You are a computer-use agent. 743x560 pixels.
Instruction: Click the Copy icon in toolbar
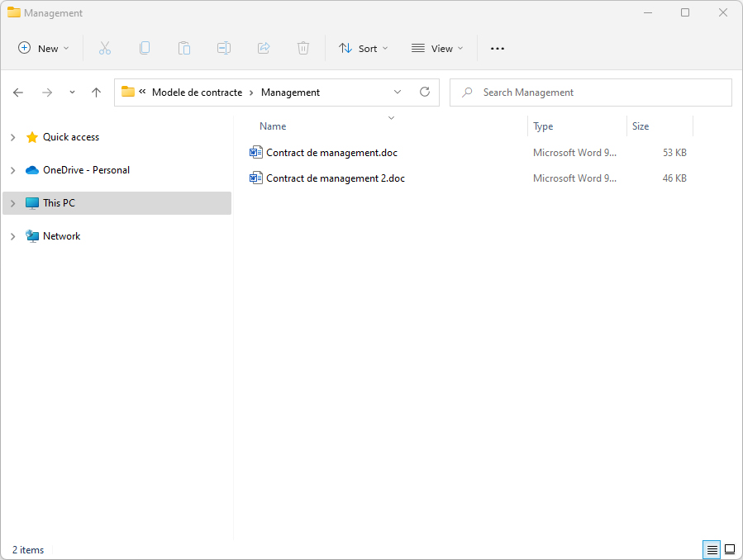pyautogui.click(x=145, y=48)
